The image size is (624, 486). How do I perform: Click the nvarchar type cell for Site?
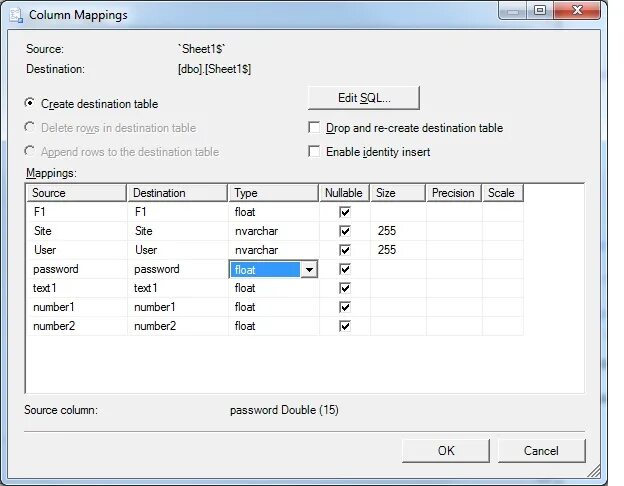[274, 231]
